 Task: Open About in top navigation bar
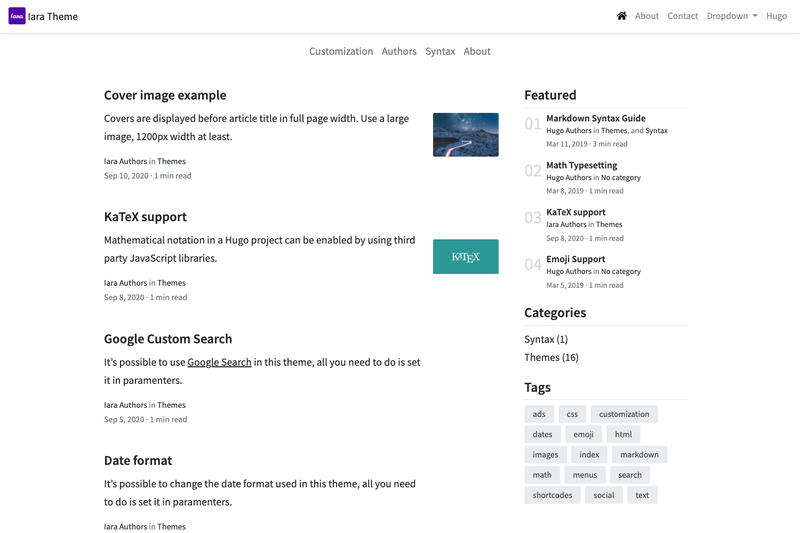(646, 16)
